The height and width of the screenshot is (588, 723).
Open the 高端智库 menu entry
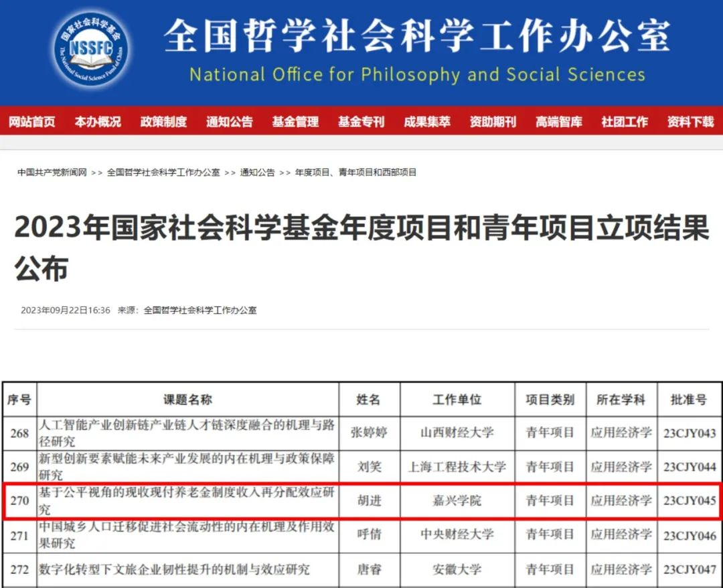pyautogui.click(x=559, y=122)
